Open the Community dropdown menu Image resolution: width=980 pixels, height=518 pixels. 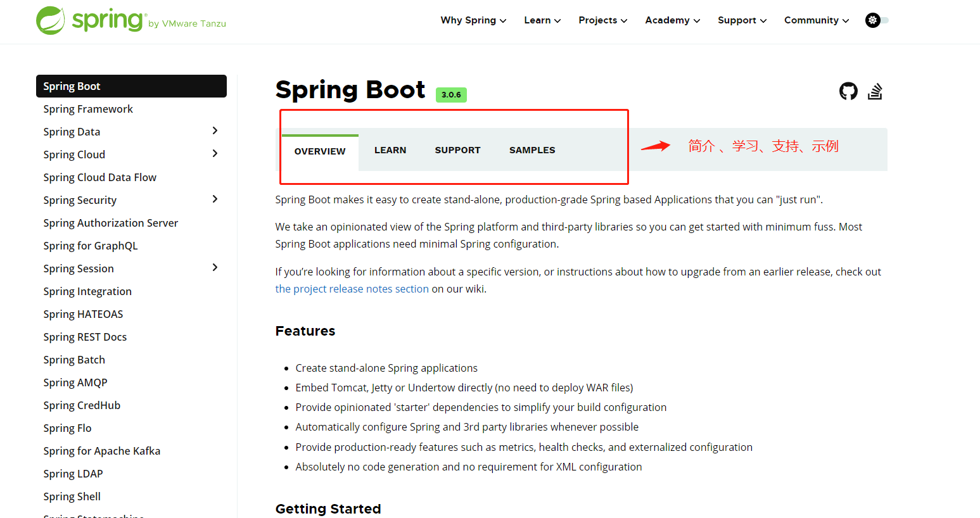817,20
